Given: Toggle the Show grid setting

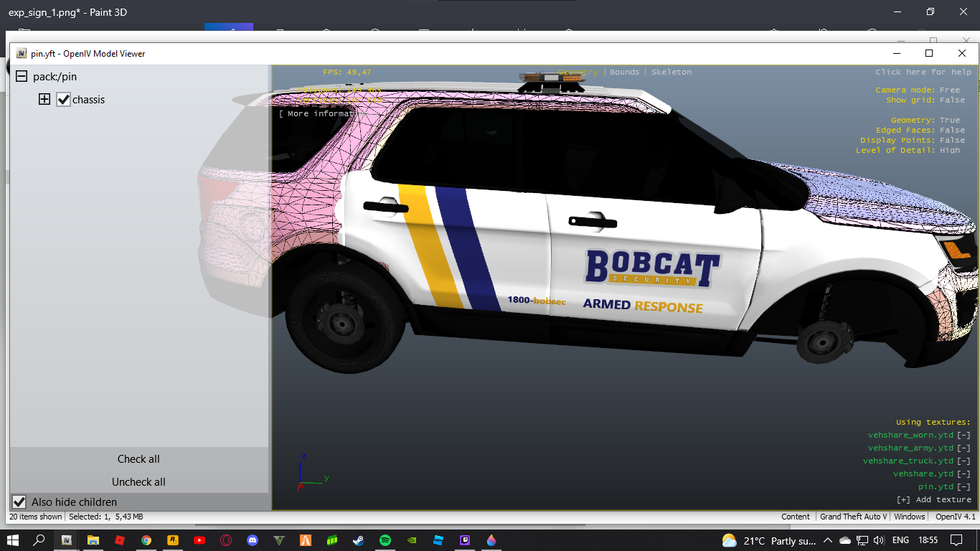Looking at the screenshot, I should 952,100.
